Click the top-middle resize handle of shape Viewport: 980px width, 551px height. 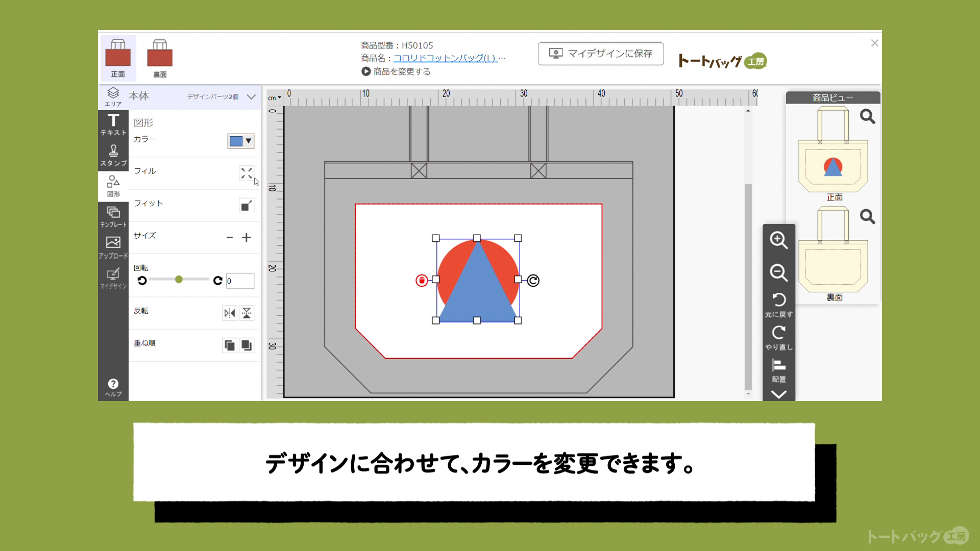[x=477, y=238]
